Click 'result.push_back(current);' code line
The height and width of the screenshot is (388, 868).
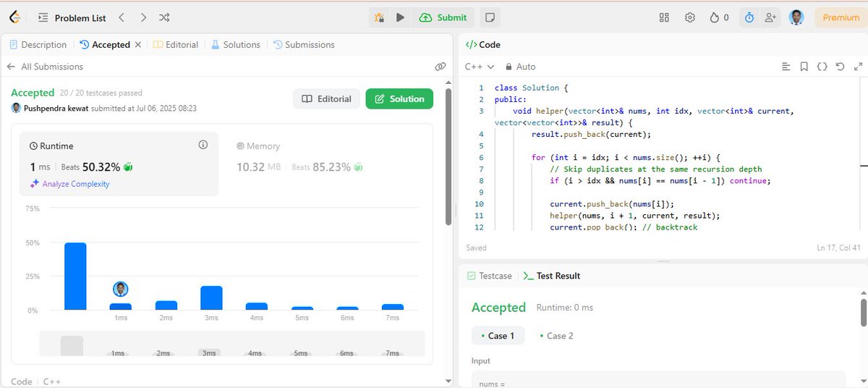point(591,134)
